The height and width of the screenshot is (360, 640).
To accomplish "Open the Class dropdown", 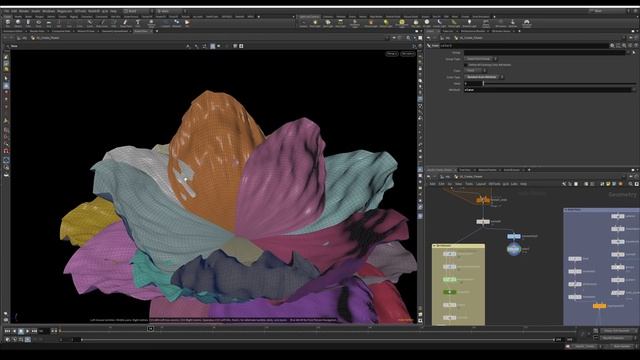I will tap(475, 71).
